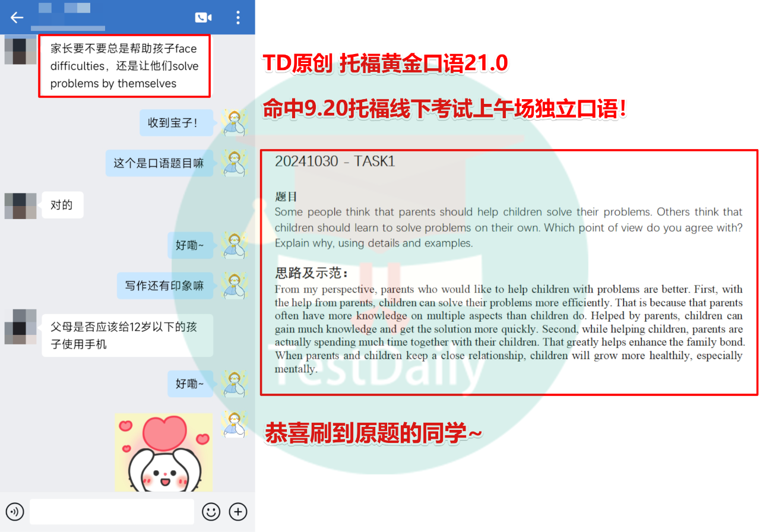Select the 对的 message bubble
The image size is (760, 532).
coord(62,205)
